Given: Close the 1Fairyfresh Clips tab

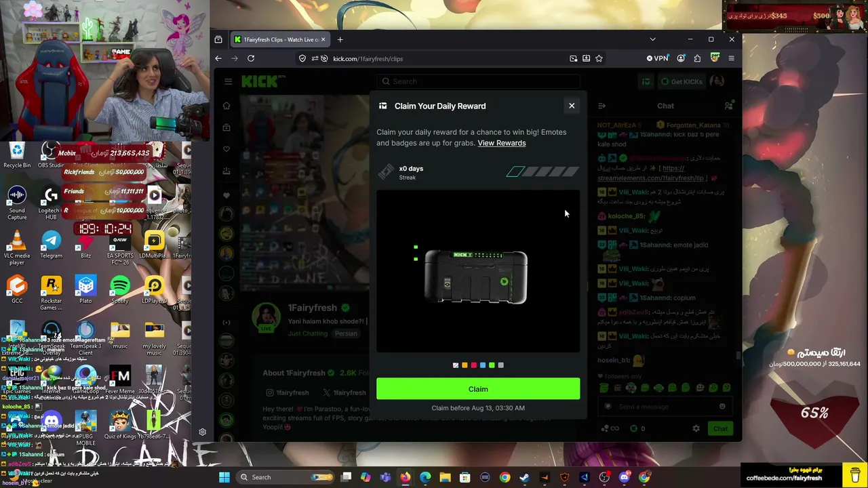Looking at the screenshot, I should pos(323,39).
